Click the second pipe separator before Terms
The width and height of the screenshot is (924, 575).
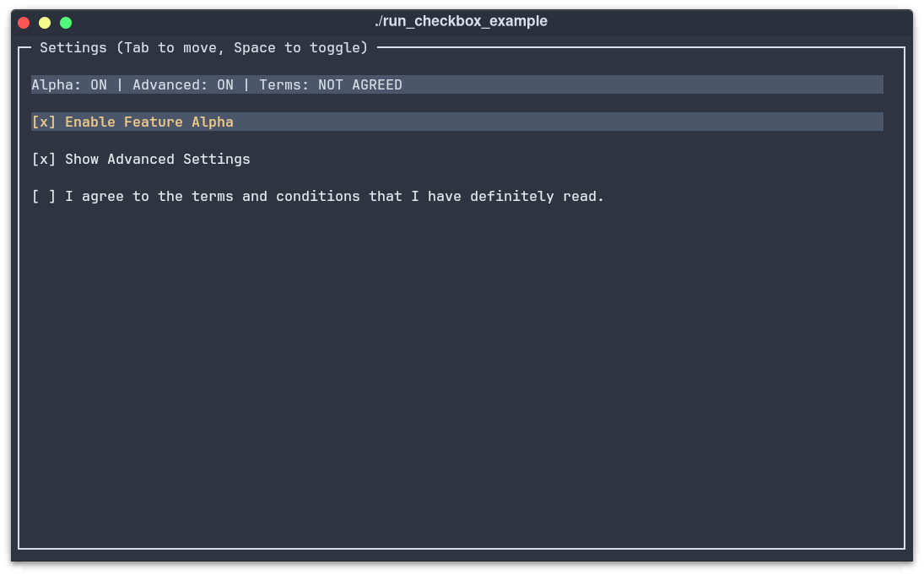point(246,85)
